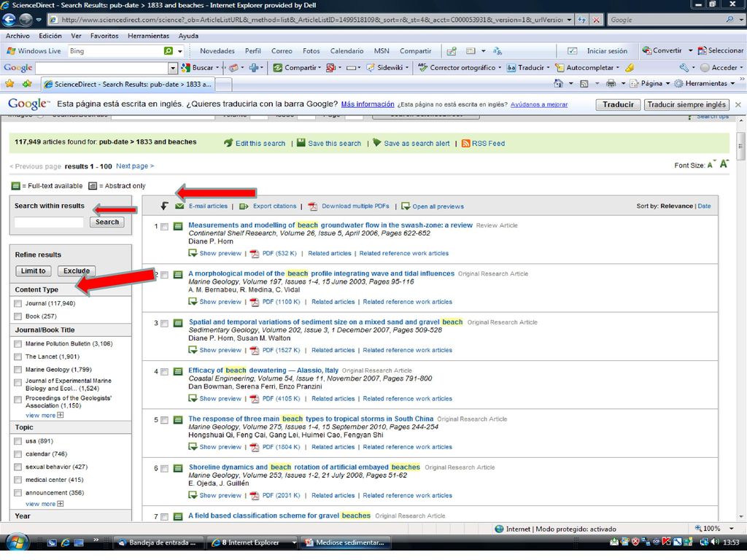Open the Google toolbar search box dropdown
Viewport: 747px width, 560px height.
[173, 68]
